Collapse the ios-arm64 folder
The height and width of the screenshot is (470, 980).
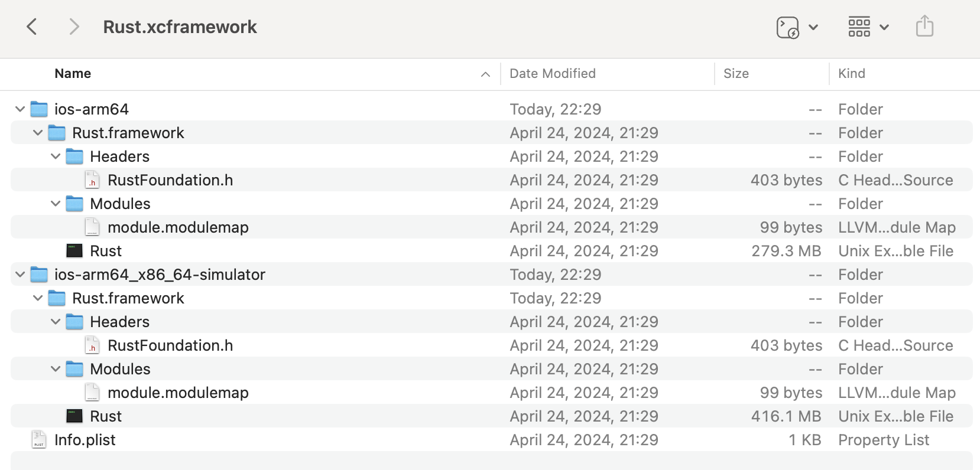20,109
